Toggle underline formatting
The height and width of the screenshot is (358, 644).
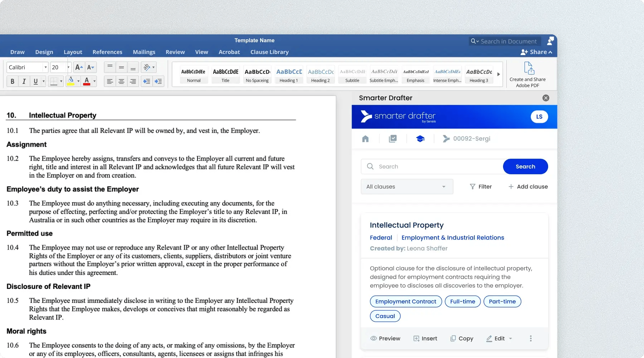pos(35,82)
